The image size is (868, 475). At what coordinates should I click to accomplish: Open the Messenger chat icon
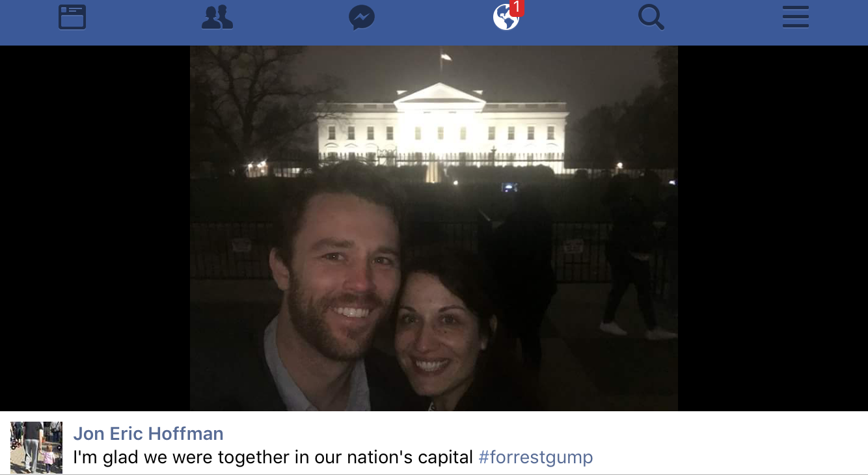[x=362, y=18]
